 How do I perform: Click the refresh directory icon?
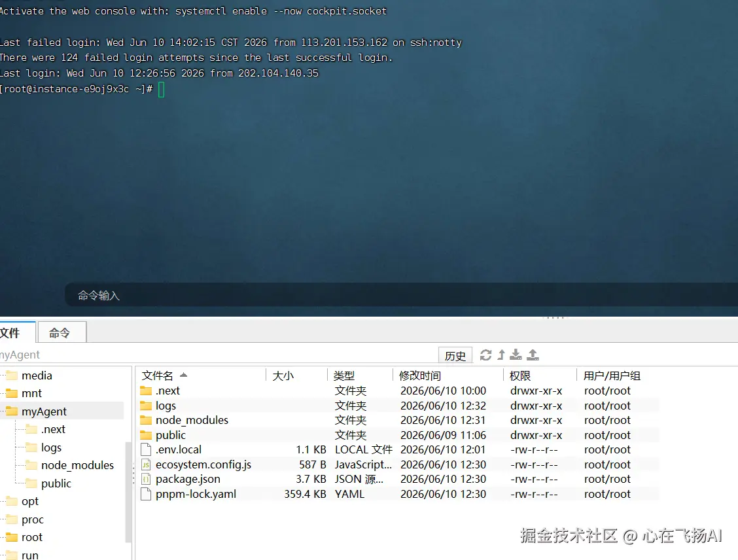485,355
